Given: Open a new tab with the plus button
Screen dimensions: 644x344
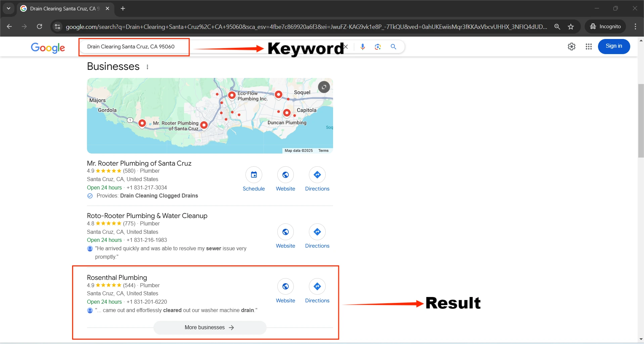Looking at the screenshot, I should click(x=123, y=8).
